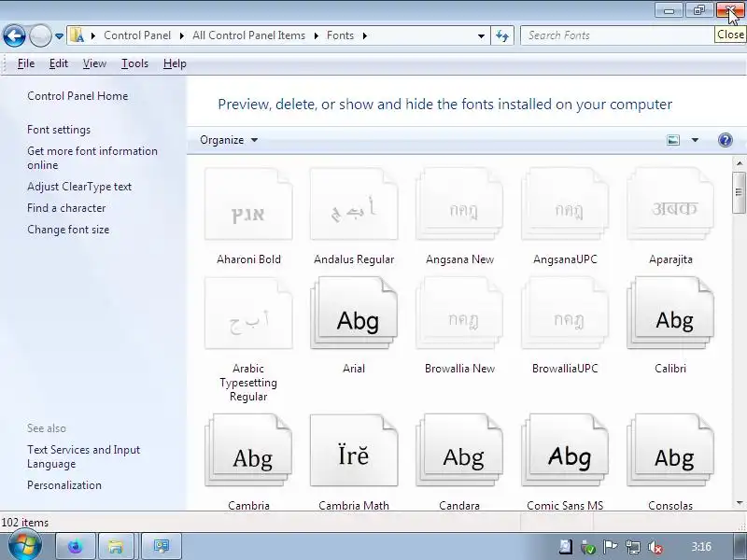Click the Forward navigation arrow
Viewport: 747px width, 560px height.
tap(40, 35)
